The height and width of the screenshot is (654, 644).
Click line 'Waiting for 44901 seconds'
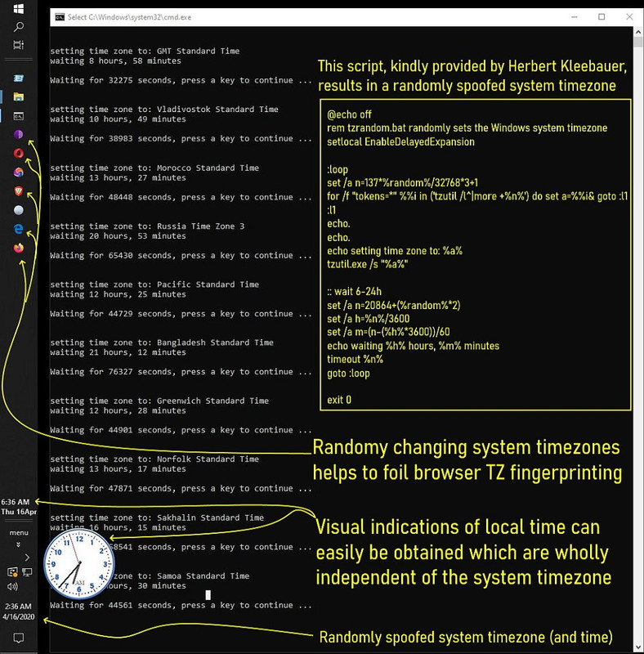coord(181,430)
